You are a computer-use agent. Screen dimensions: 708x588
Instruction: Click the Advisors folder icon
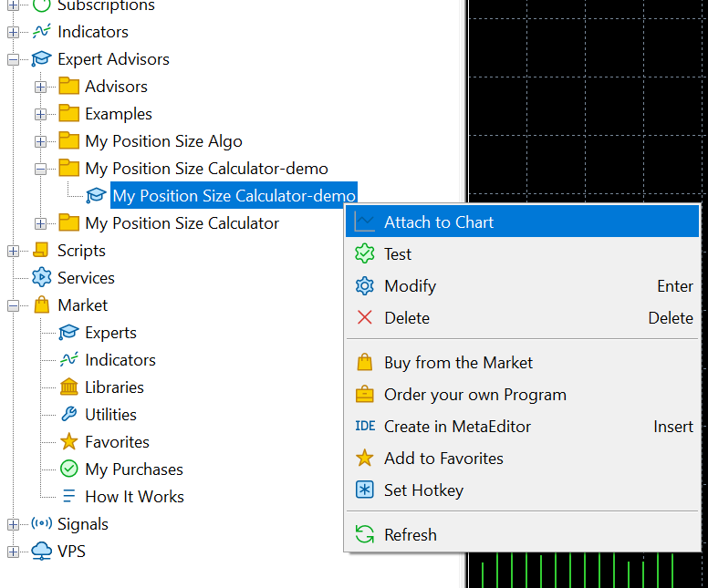[x=69, y=87]
